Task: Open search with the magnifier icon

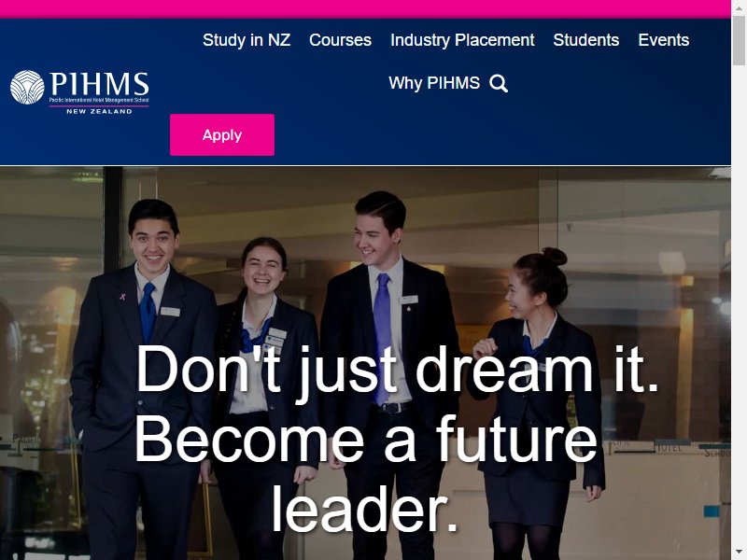Action: 499,83
